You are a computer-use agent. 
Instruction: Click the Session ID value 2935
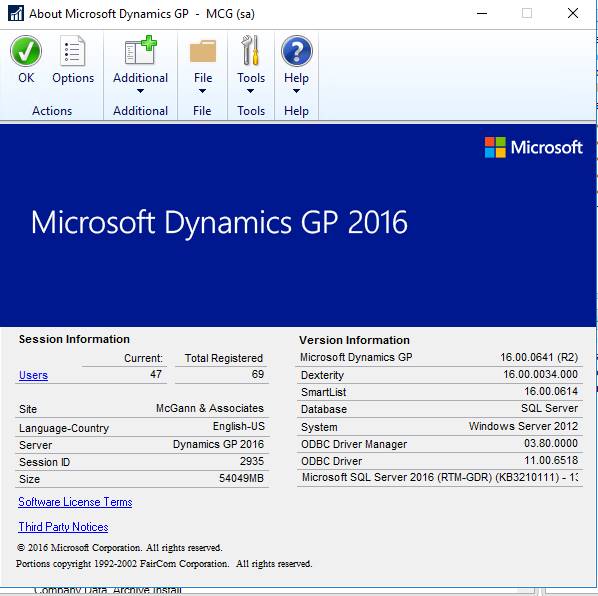pyautogui.click(x=252, y=461)
